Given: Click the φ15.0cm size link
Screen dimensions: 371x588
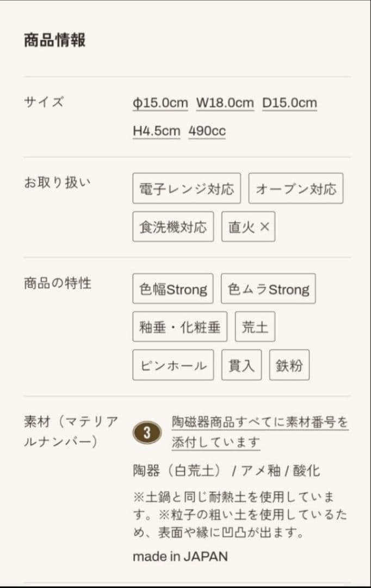Looking at the screenshot, I should click(160, 103).
